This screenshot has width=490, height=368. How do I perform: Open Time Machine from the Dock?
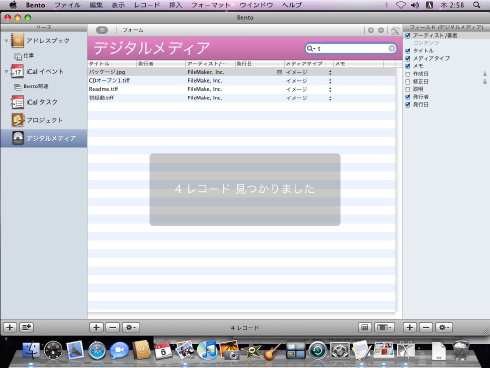click(317, 351)
